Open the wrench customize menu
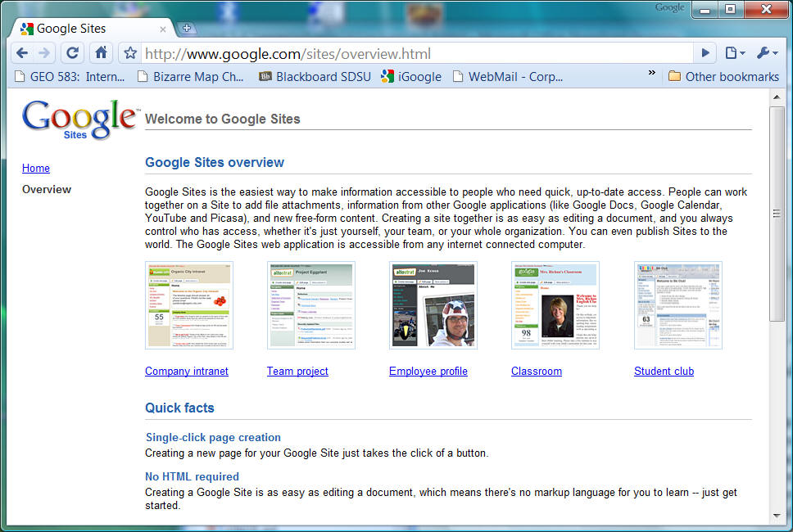Screen dimensions: 793x532 (768, 52)
